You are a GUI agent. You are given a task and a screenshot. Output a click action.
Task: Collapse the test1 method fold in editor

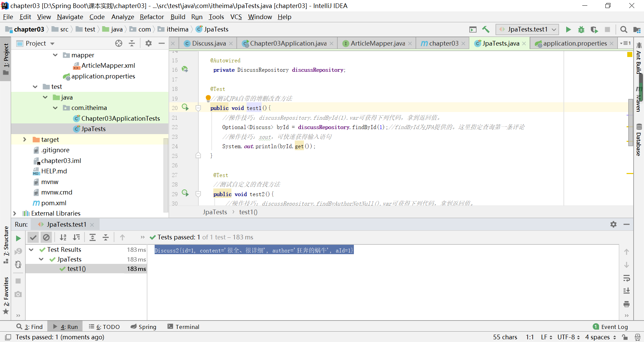coord(198,108)
